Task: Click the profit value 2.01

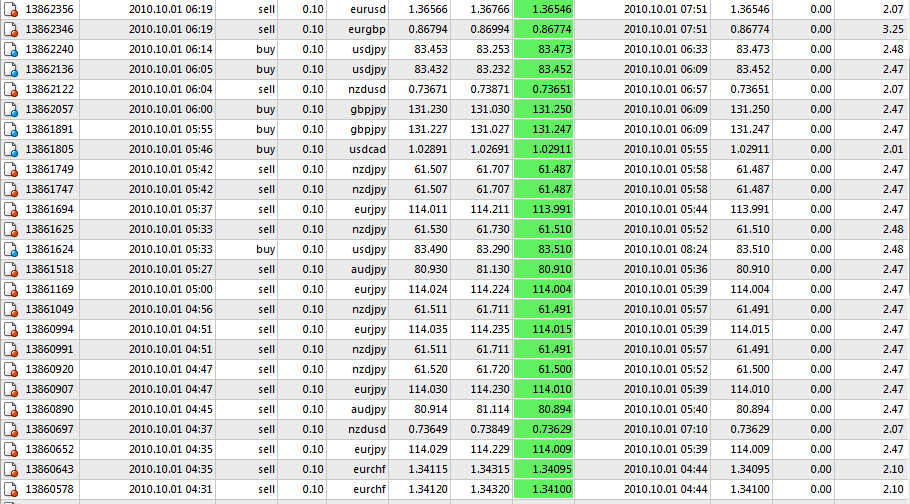Action: point(893,149)
